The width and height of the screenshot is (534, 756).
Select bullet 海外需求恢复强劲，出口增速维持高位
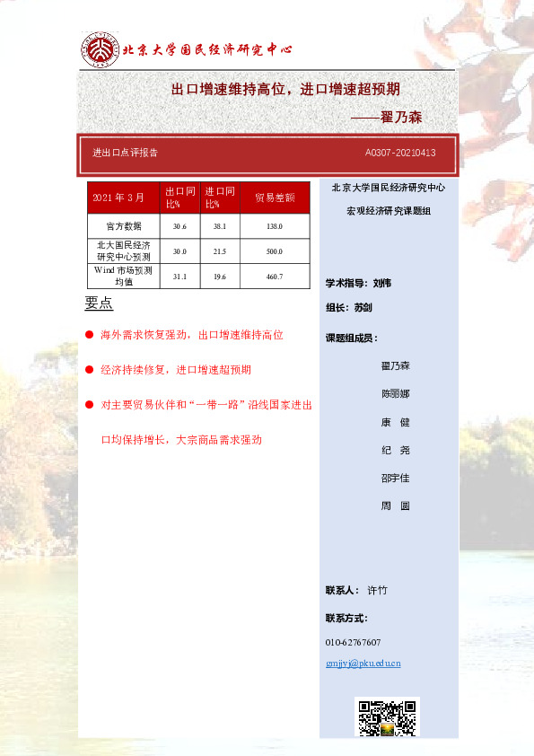tap(192, 335)
